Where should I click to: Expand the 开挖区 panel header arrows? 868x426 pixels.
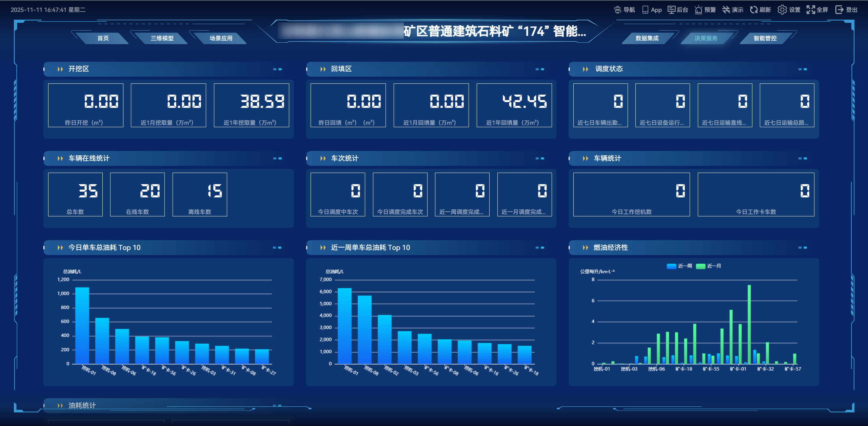pos(60,69)
